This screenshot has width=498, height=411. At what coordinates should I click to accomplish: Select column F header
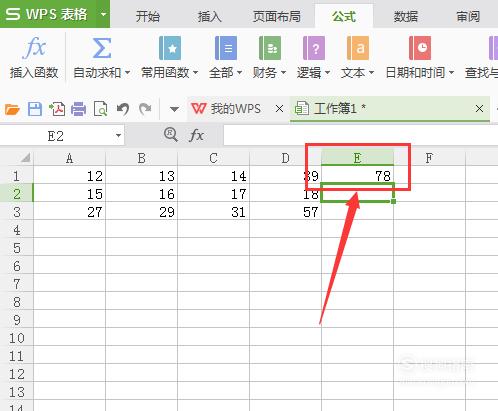tap(429, 158)
